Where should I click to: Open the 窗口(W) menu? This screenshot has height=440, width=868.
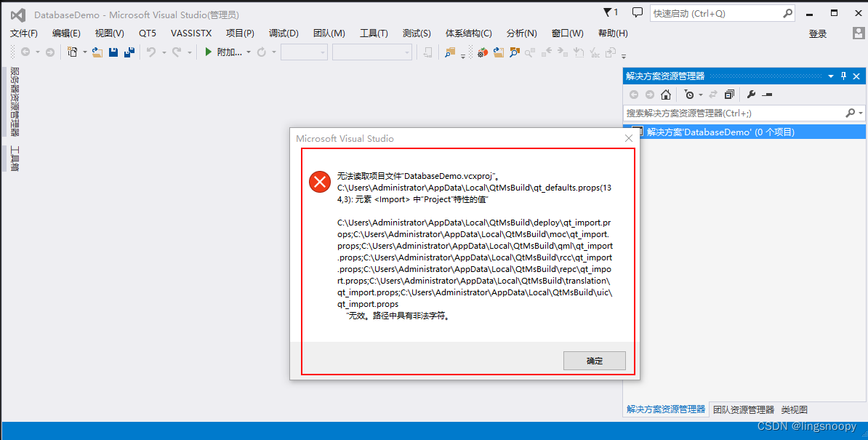point(568,33)
